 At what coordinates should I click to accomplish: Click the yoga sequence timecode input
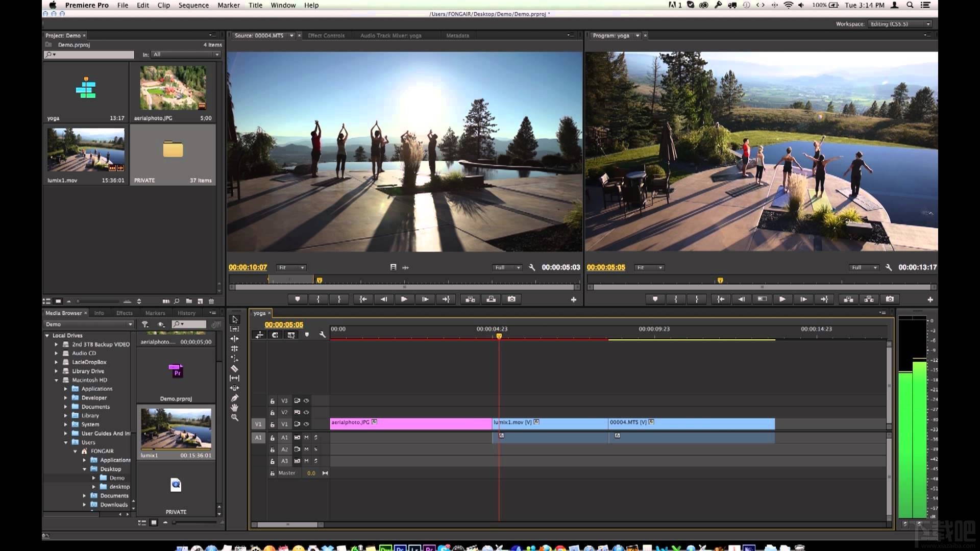point(284,324)
